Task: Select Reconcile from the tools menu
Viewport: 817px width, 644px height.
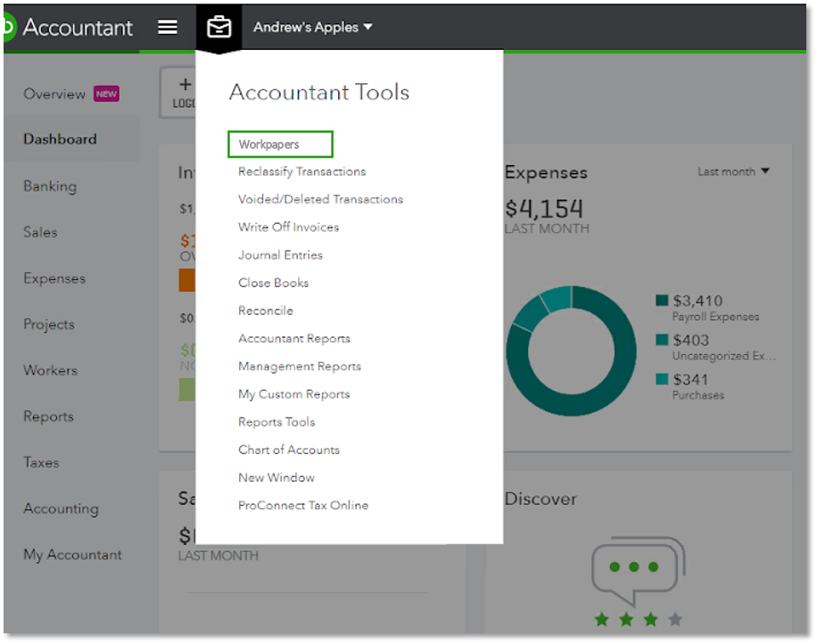Action: [x=266, y=310]
